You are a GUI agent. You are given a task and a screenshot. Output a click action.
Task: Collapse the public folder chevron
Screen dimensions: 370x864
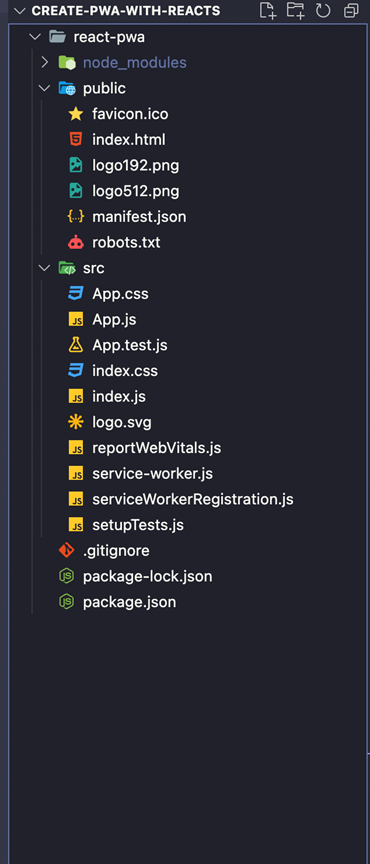44,88
